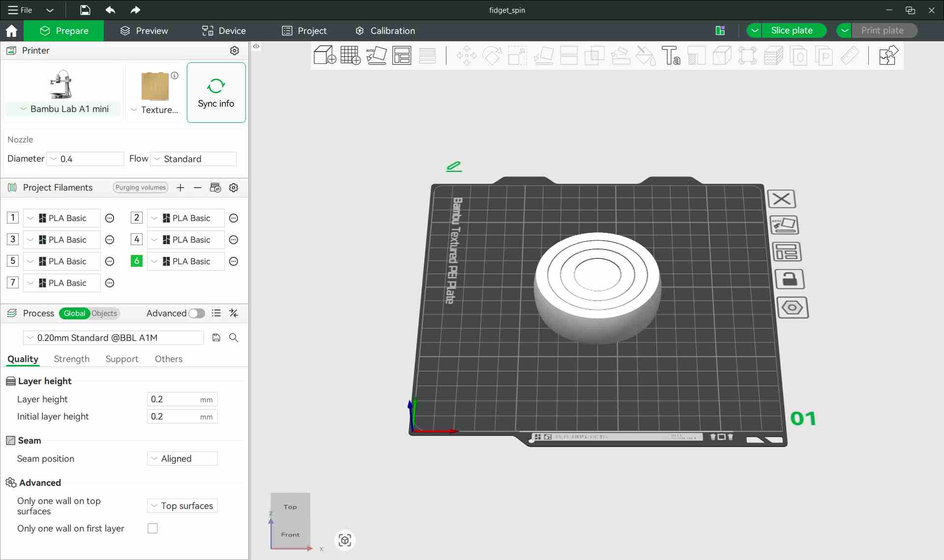Select the Move tool in the toolbar

[467, 56]
